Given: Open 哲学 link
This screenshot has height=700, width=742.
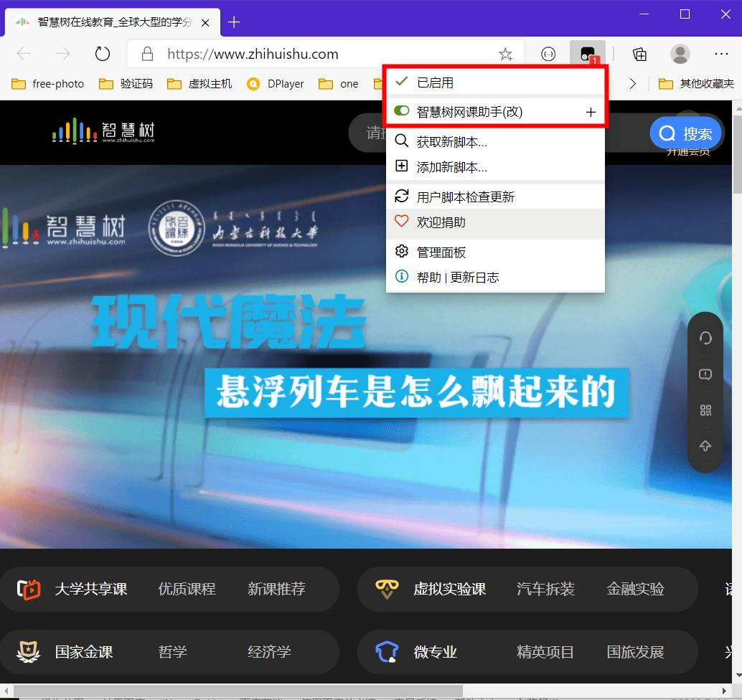Looking at the screenshot, I should pos(172,652).
